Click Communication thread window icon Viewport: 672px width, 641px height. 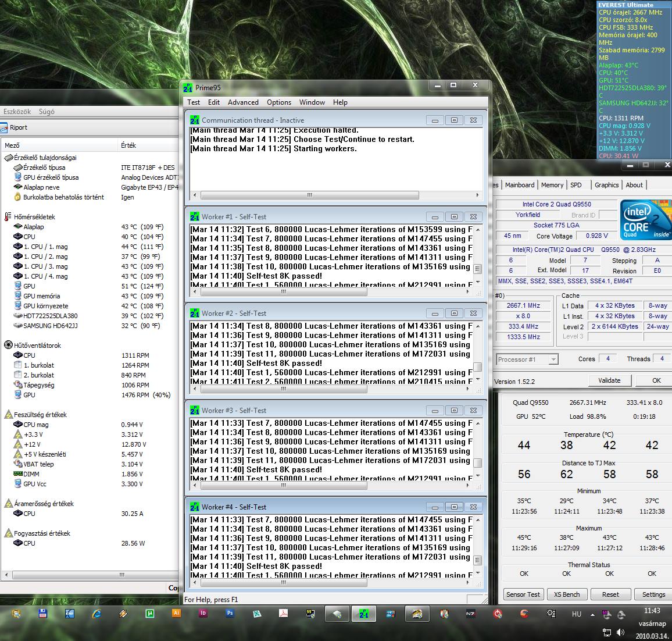[x=195, y=120]
